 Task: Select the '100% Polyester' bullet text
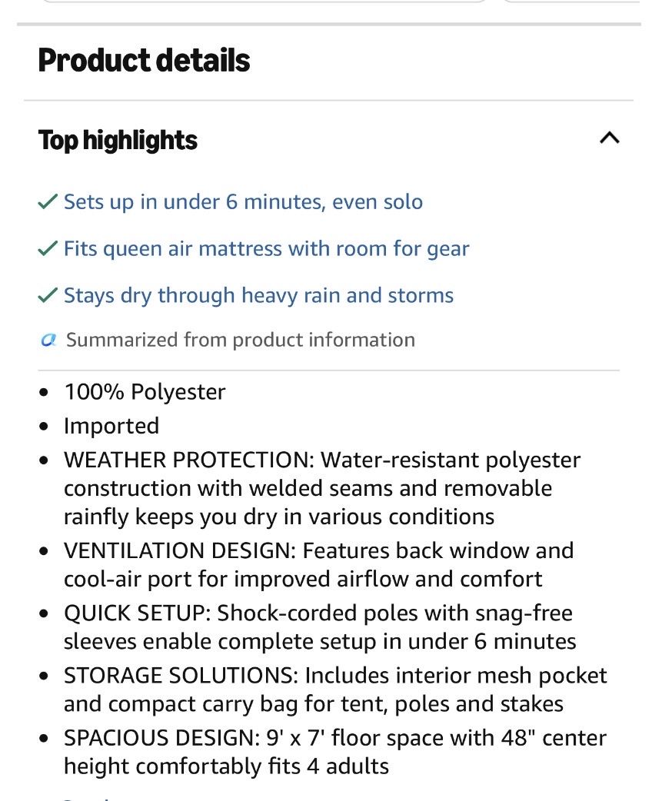[145, 392]
